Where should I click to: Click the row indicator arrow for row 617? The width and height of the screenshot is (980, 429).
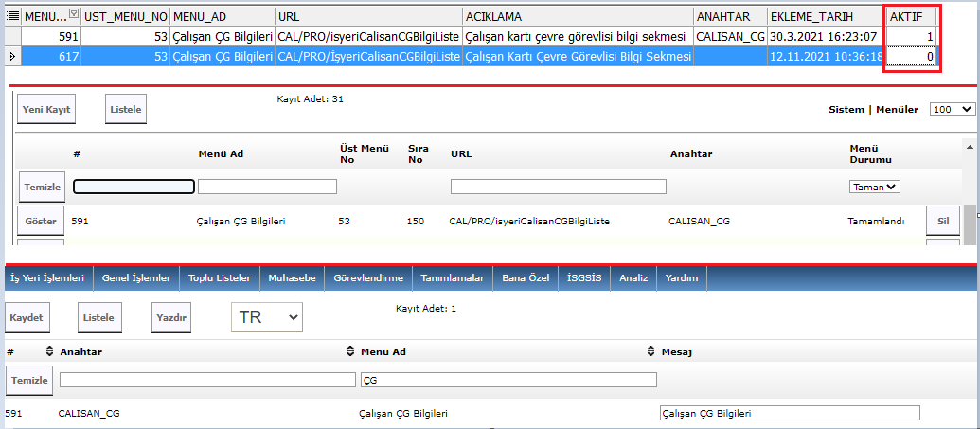pyautogui.click(x=11, y=57)
